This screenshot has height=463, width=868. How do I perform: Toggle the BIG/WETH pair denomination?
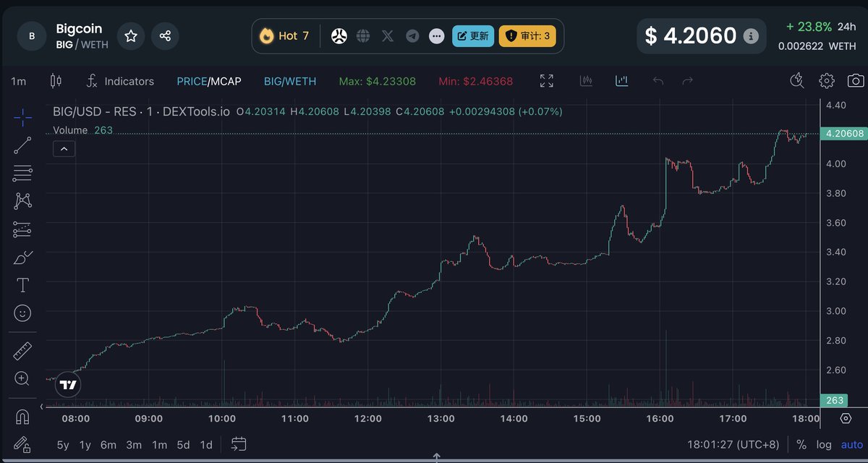pyautogui.click(x=290, y=81)
